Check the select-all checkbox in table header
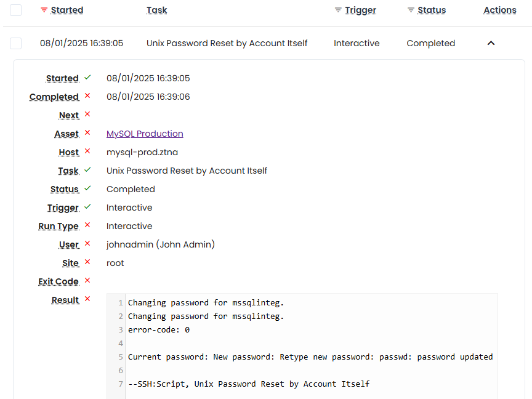This screenshot has width=532, height=399. (16, 10)
